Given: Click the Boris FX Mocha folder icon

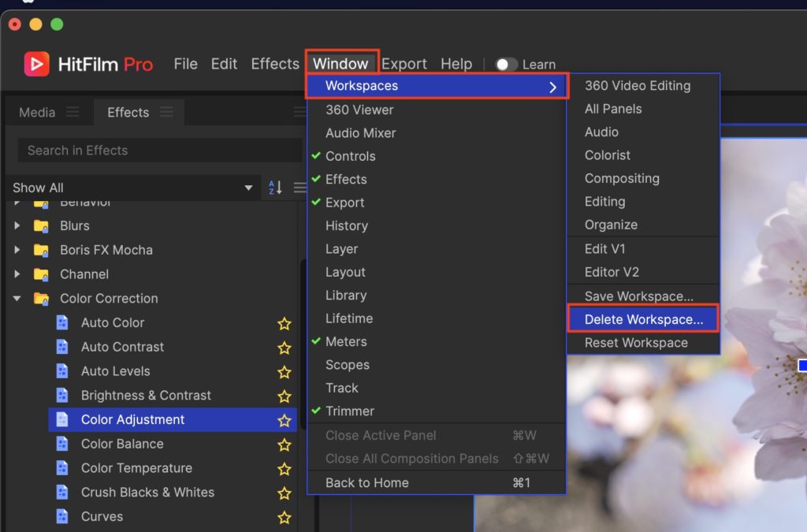Looking at the screenshot, I should click(41, 250).
